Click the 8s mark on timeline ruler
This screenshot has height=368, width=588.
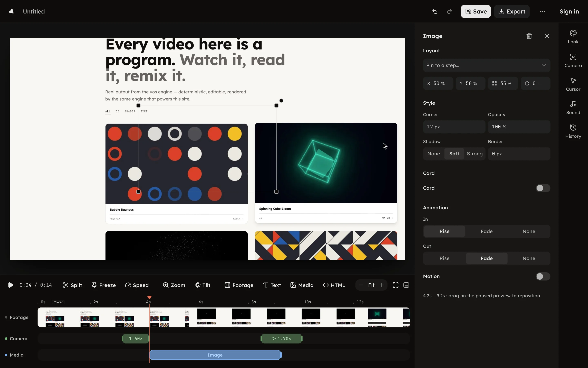[x=253, y=302]
